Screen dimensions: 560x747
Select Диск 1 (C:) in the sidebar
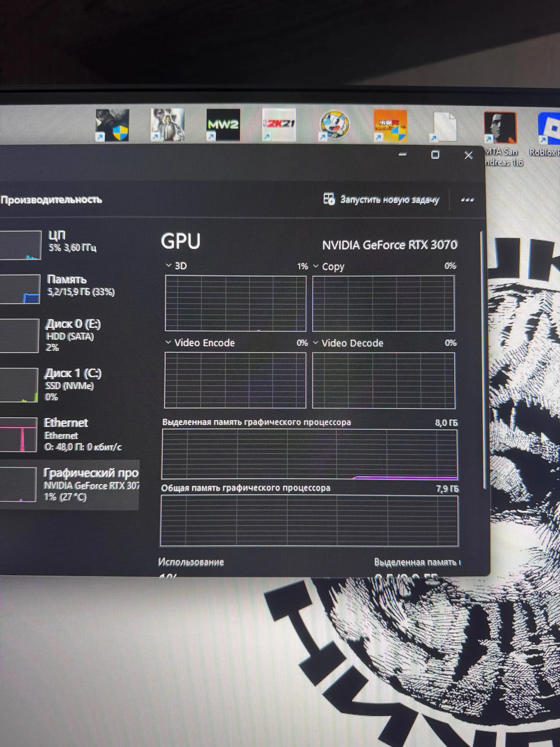pos(69,385)
